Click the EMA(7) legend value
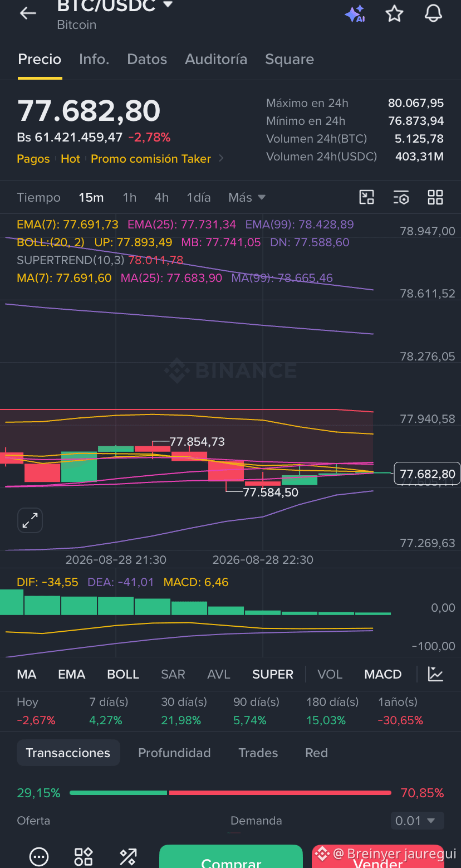Screen dimensions: 461x868 pos(67,225)
